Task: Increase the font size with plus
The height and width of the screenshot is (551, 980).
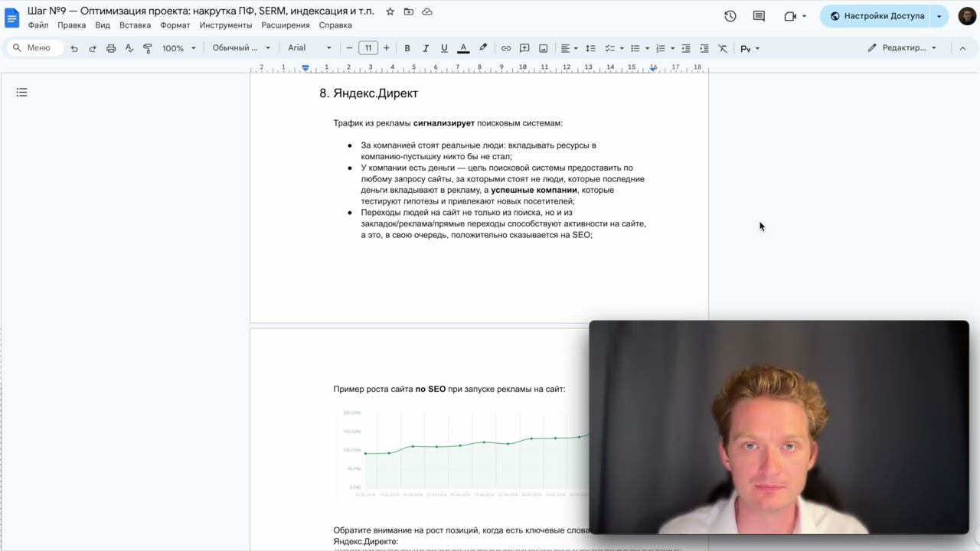Action: point(386,48)
